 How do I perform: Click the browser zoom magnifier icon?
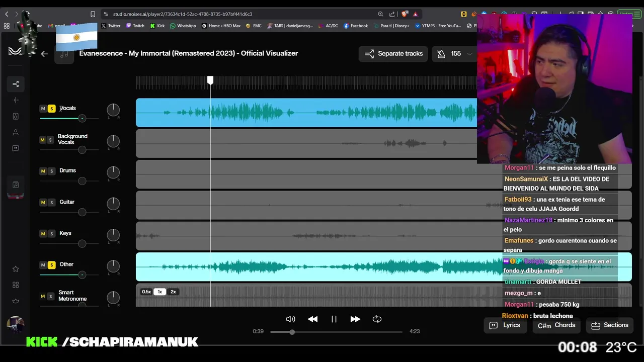point(380,14)
